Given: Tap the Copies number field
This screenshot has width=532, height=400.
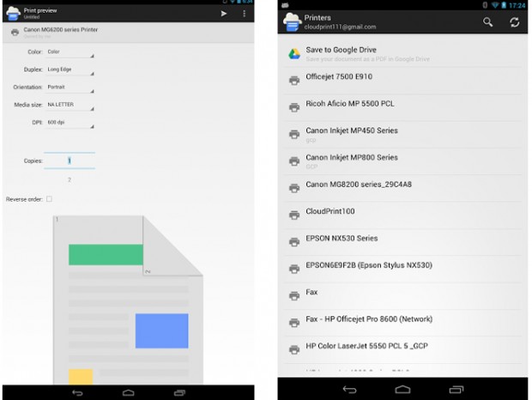Looking at the screenshot, I should [70, 161].
